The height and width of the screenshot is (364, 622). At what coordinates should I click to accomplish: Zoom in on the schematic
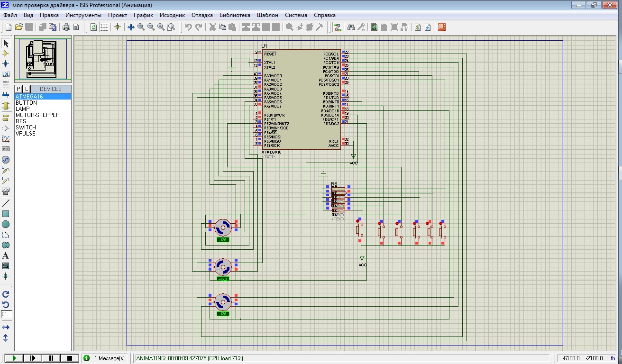141,27
